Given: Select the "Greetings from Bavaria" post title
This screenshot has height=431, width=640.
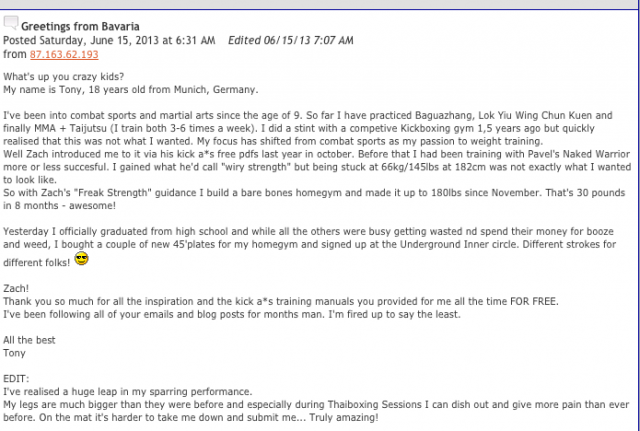Looking at the screenshot, I should pos(80,27).
